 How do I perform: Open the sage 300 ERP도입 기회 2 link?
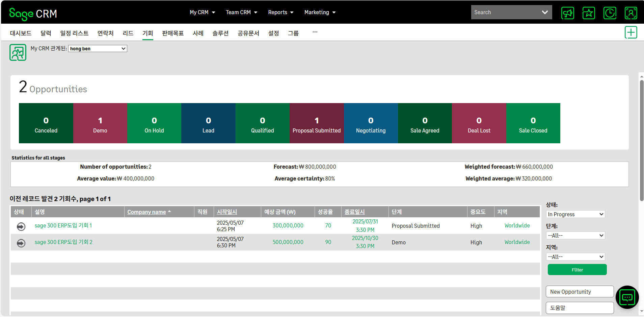click(x=63, y=242)
